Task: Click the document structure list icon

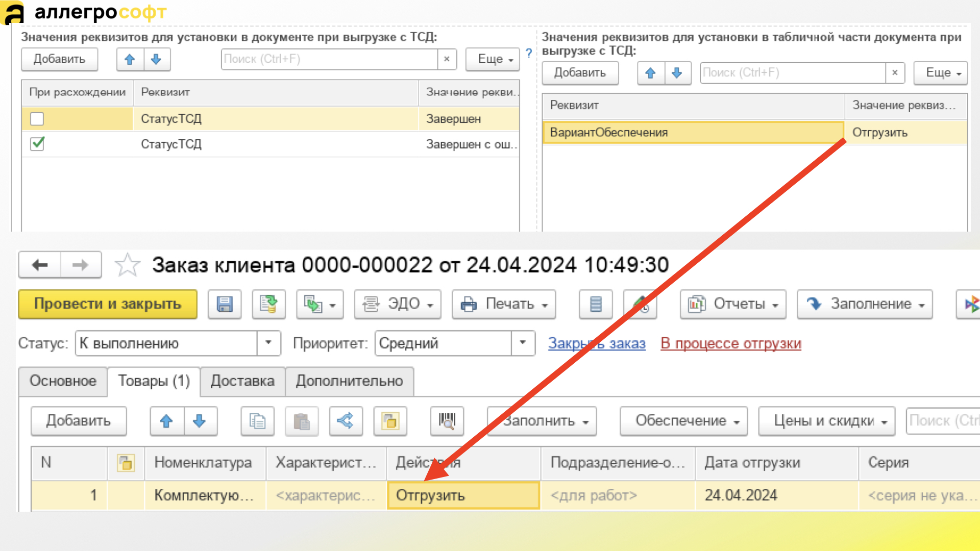Action: [x=596, y=304]
